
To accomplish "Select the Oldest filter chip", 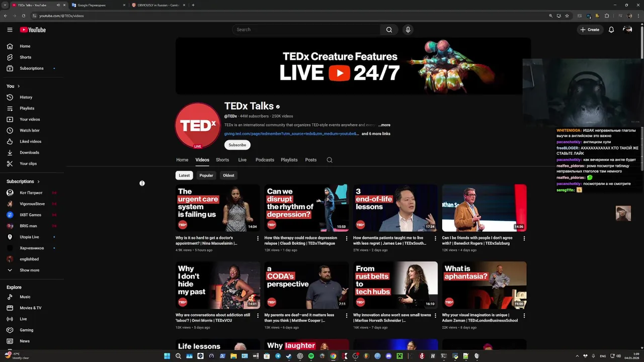I will 228,175.
